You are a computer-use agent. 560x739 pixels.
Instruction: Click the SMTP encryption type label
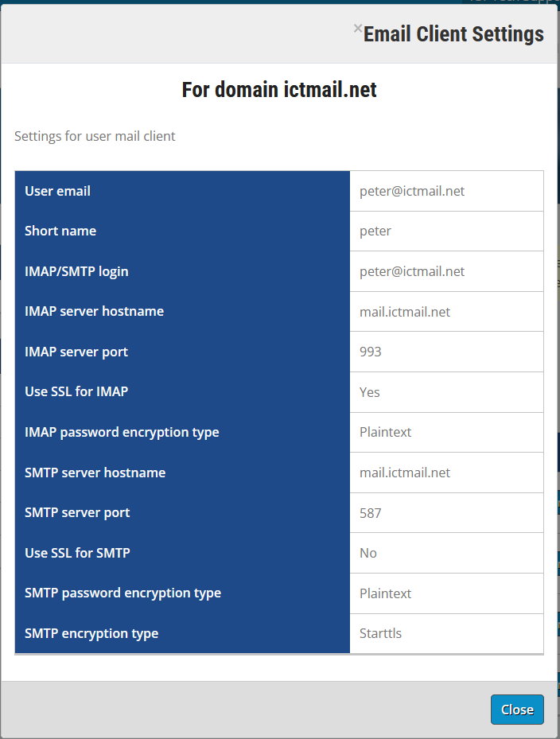tap(91, 633)
